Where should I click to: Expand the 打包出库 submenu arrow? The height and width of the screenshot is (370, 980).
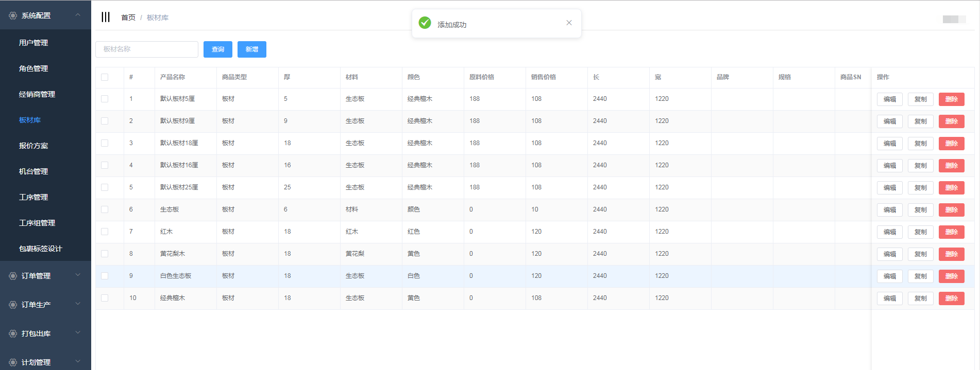[x=78, y=333]
